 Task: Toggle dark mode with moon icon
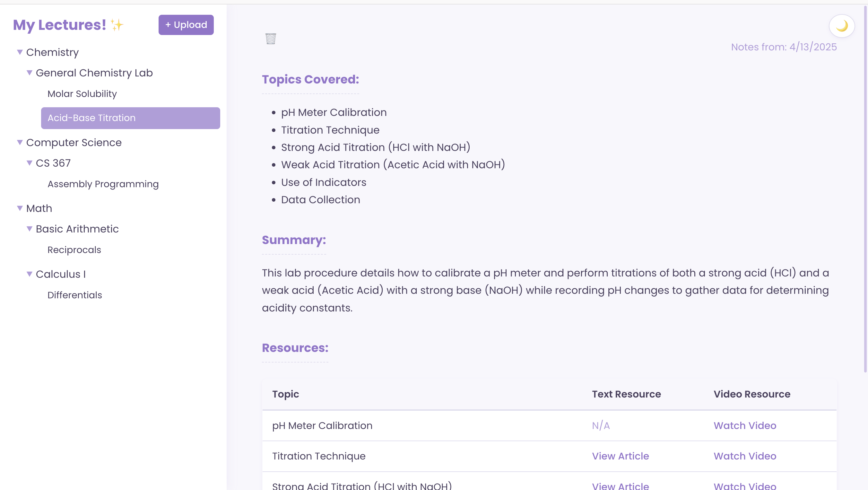(x=841, y=26)
